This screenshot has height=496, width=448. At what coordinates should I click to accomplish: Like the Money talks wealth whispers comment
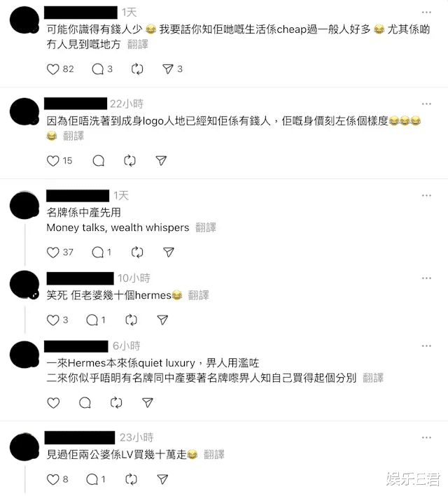point(53,253)
